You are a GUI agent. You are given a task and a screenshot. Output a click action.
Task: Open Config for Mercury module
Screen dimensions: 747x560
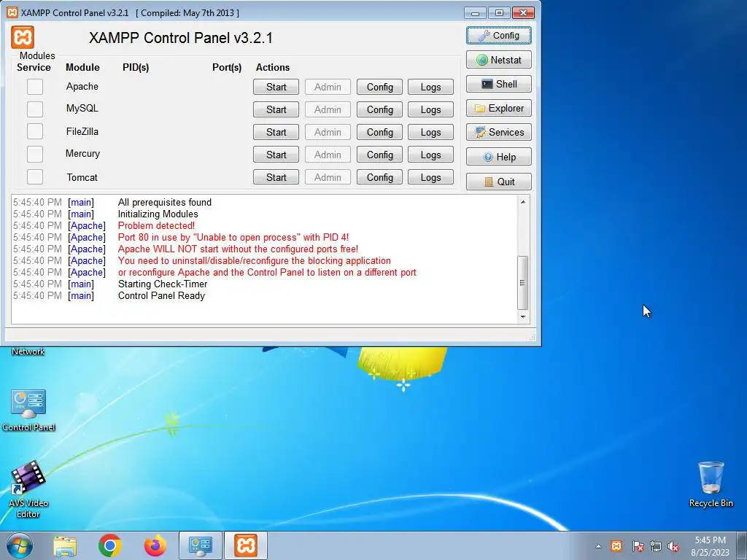(x=379, y=155)
